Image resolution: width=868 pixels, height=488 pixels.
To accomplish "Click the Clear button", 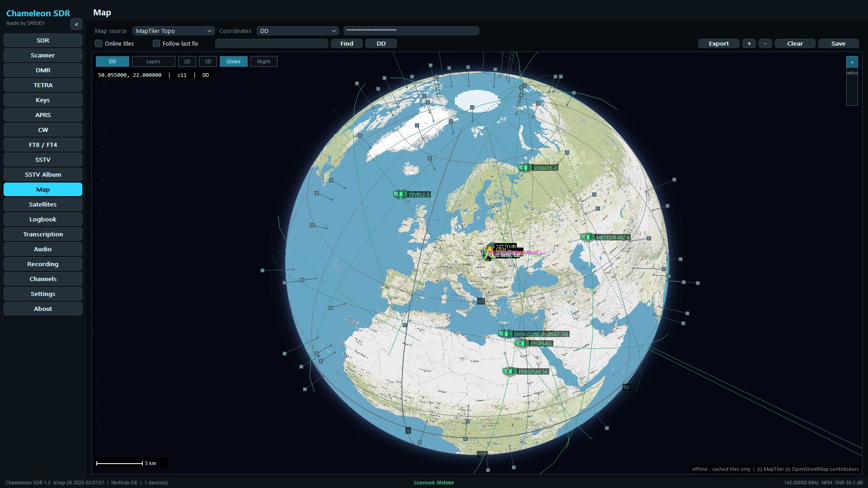I will click(795, 43).
